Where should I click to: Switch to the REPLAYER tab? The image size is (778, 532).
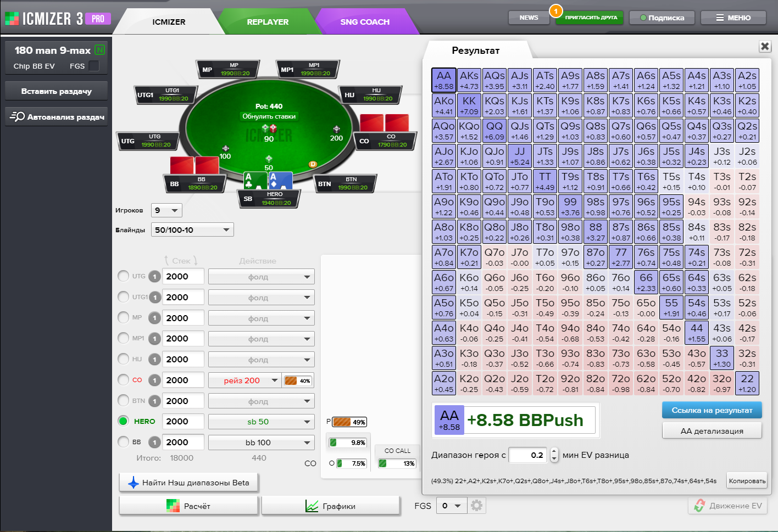(x=268, y=22)
